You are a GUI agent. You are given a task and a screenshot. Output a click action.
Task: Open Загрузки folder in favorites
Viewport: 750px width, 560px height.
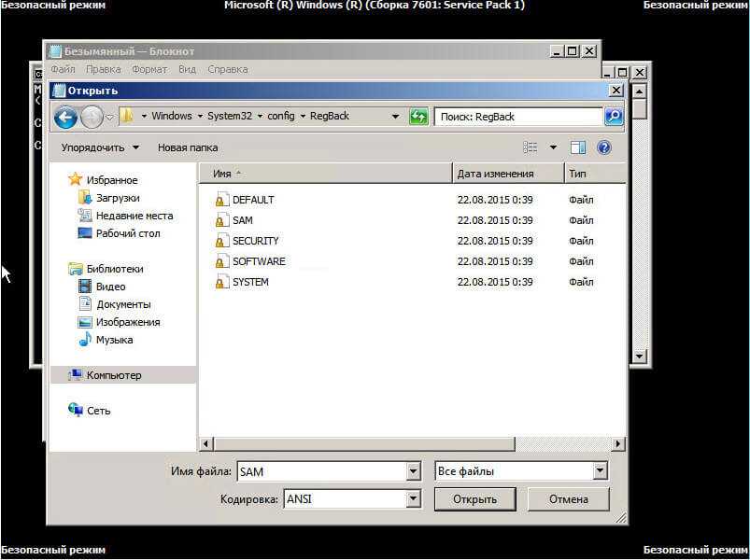click(x=117, y=198)
